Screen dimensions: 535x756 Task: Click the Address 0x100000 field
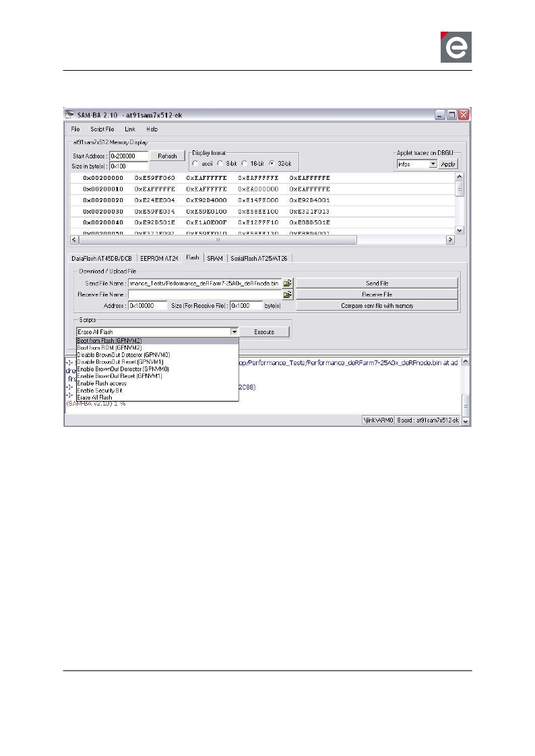(x=148, y=306)
